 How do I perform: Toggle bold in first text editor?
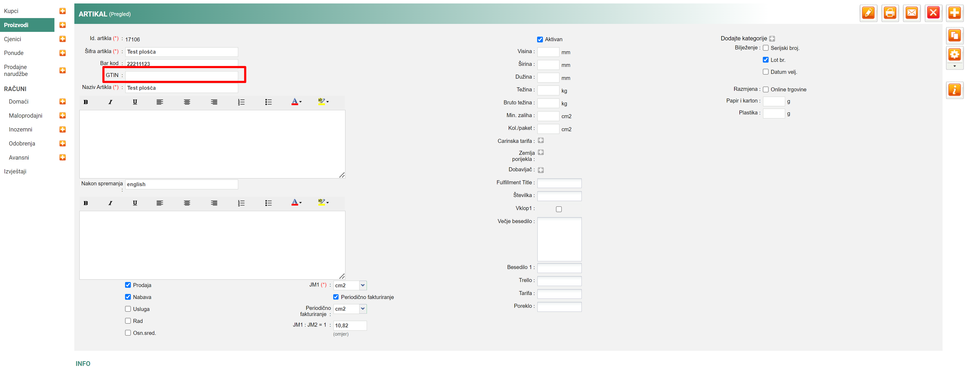click(x=85, y=102)
